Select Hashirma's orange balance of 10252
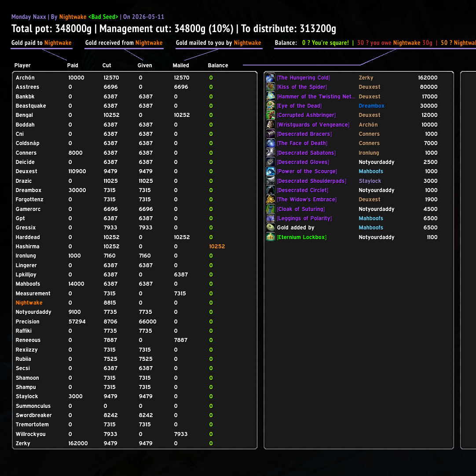The image size is (476, 476). 217,247
